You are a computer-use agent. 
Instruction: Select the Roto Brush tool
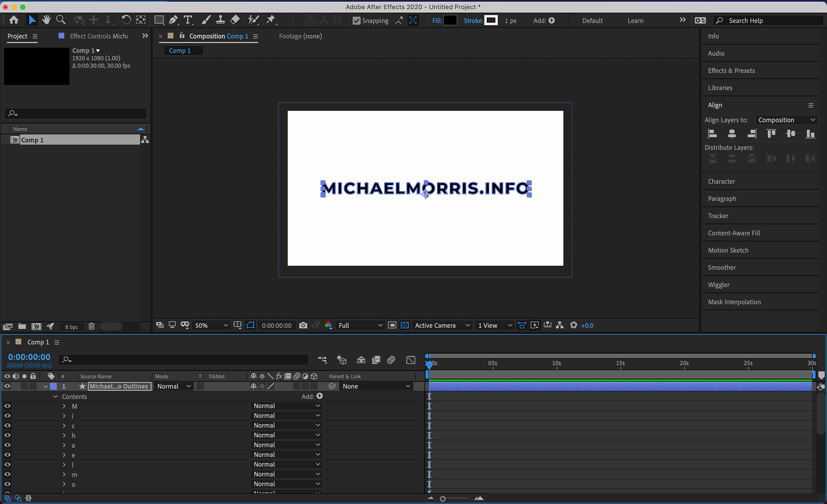(253, 20)
